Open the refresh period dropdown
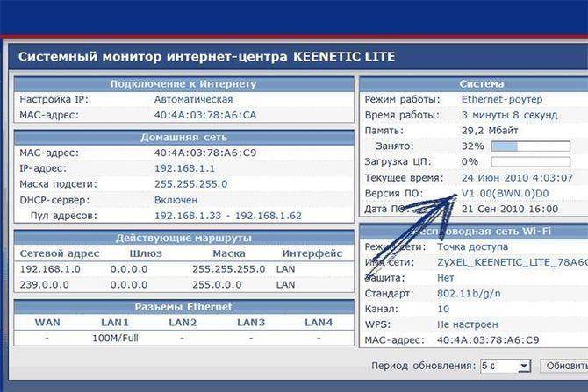Image resolution: width=588 pixels, height=392 pixels. point(506,366)
